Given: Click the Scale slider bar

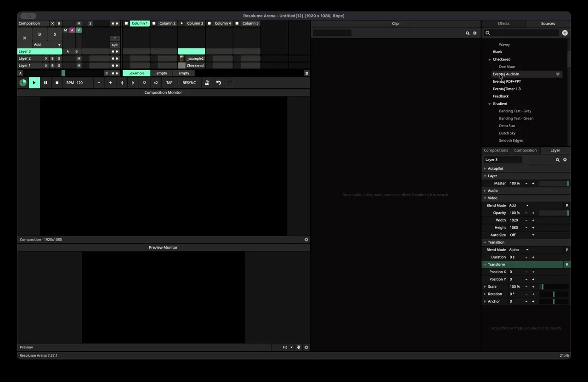Looking at the screenshot, I should tap(554, 286).
